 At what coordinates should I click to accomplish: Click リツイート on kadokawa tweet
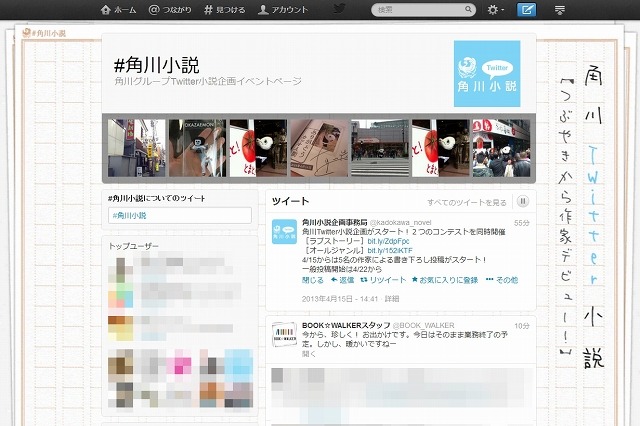pos(383,280)
